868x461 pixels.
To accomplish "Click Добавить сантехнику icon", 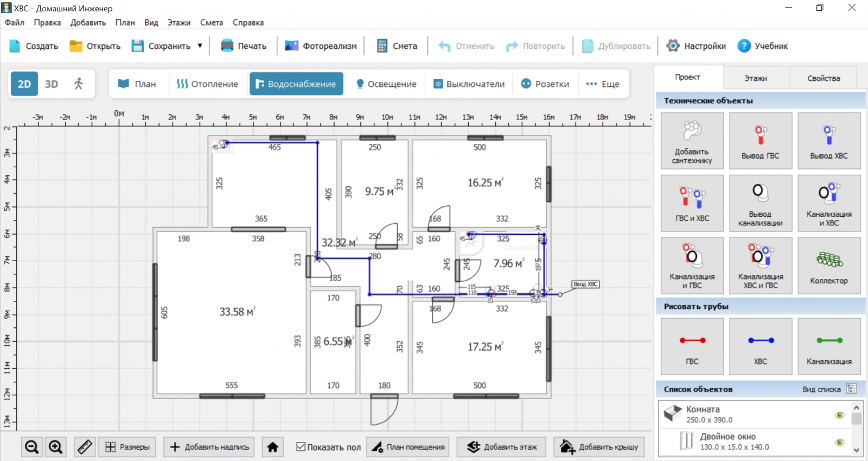I will pos(692,141).
